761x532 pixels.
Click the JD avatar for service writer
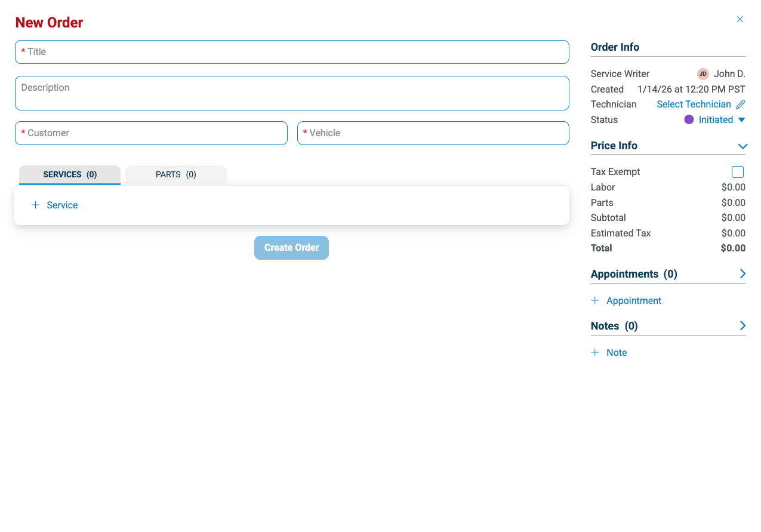point(703,74)
